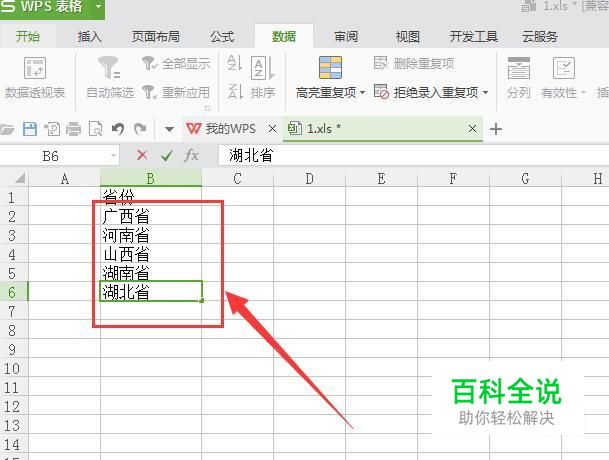Close the 1.xls document tab
609x460 pixels.
pos(472,129)
